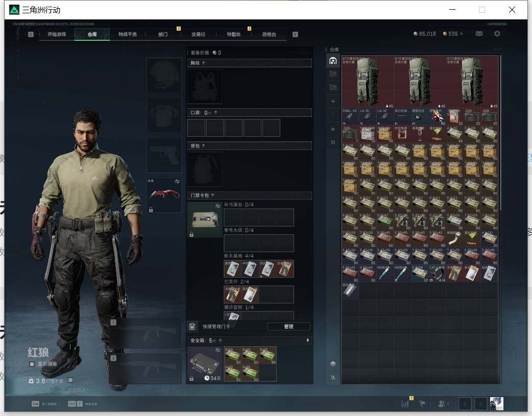
Task: Toggle the 显示装备 checkbox
Action: 32,364
